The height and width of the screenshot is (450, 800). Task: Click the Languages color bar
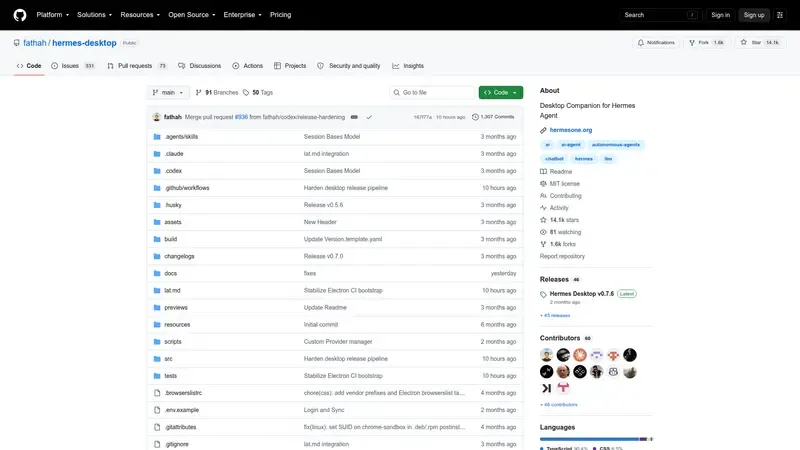click(x=596, y=439)
